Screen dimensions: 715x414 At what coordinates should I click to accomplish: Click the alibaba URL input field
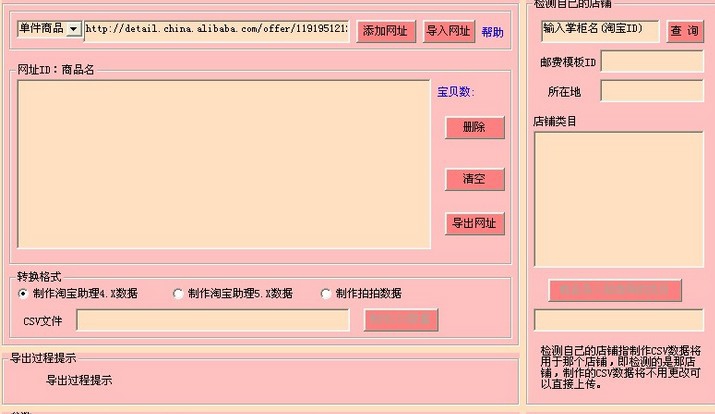217,31
